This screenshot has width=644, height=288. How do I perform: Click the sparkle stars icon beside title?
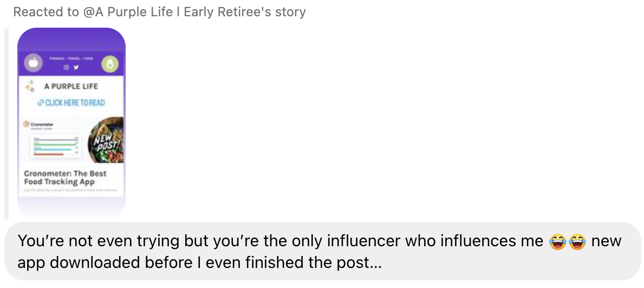coord(31,87)
